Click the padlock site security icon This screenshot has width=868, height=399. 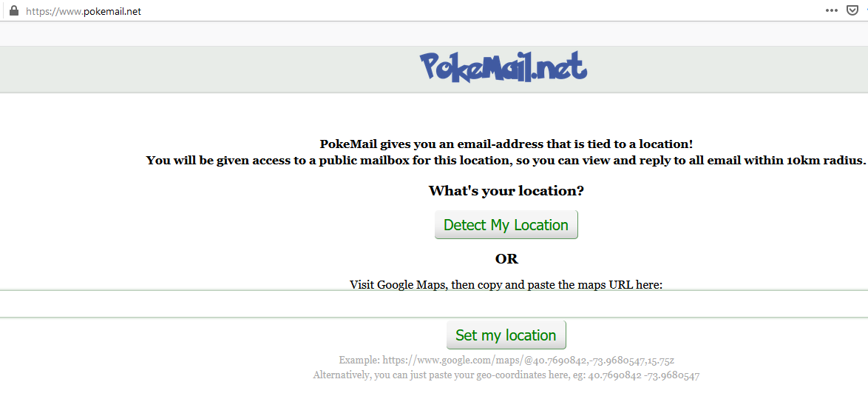[14, 10]
